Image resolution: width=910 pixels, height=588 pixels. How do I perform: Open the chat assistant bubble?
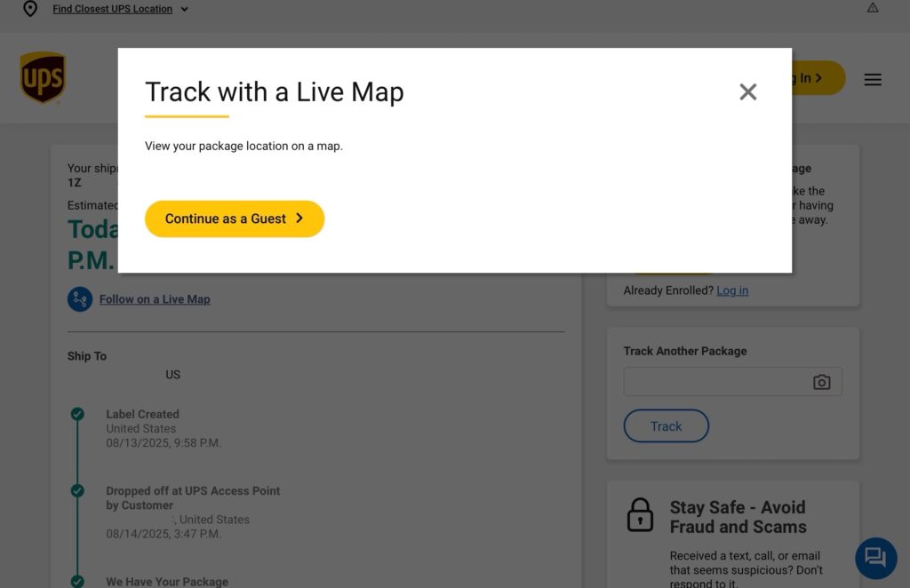coord(875,559)
